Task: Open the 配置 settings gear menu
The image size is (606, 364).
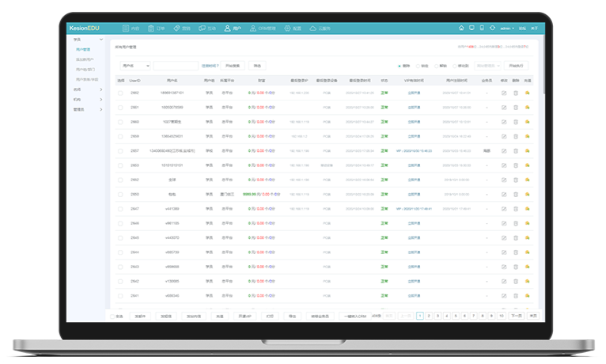Action: (x=288, y=28)
